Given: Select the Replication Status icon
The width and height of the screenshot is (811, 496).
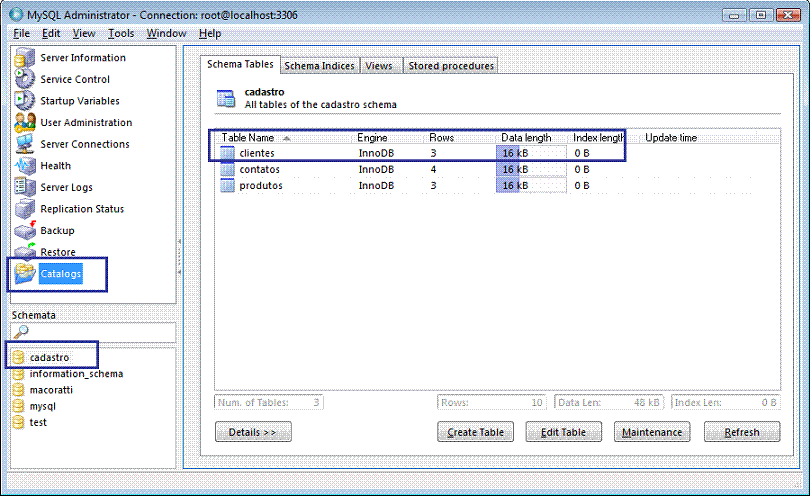Looking at the screenshot, I should point(24,208).
